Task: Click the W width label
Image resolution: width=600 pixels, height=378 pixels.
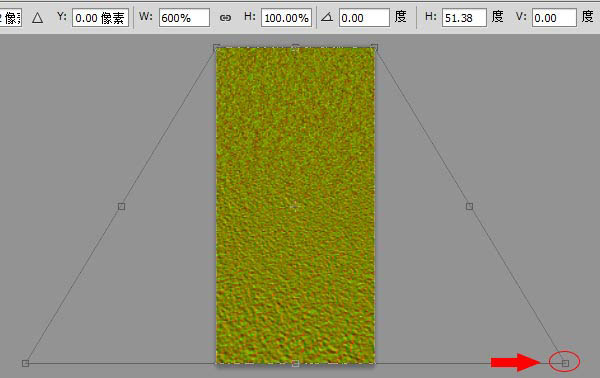Action: [146, 17]
